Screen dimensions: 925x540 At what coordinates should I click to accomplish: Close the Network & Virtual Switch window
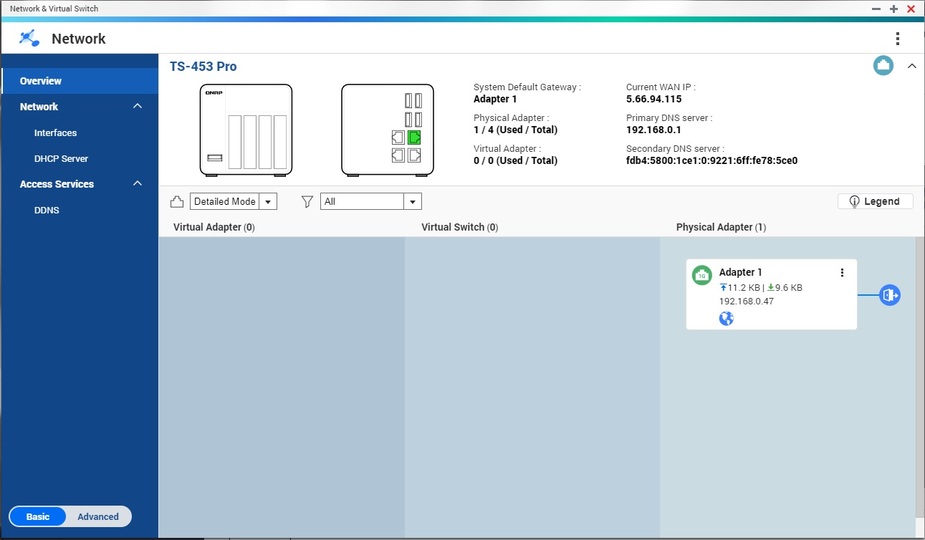tap(911, 8)
